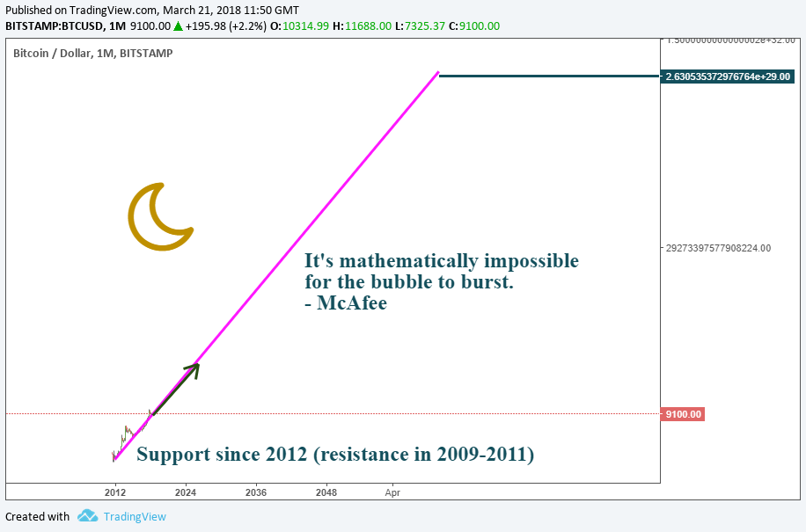Click the open value 10314.99
The image size is (806, 532).
tap(305, 26)
